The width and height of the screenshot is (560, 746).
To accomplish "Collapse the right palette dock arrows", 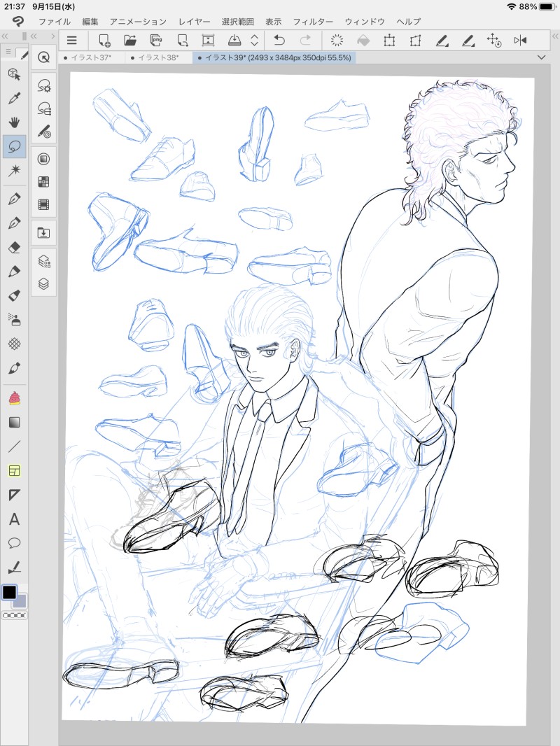I will [555, 36].
